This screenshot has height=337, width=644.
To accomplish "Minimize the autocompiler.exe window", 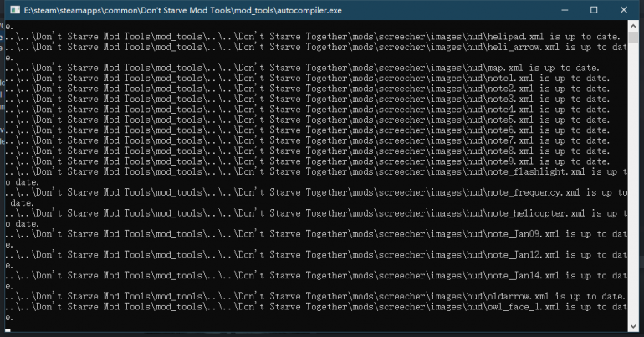I will [565, 10].
